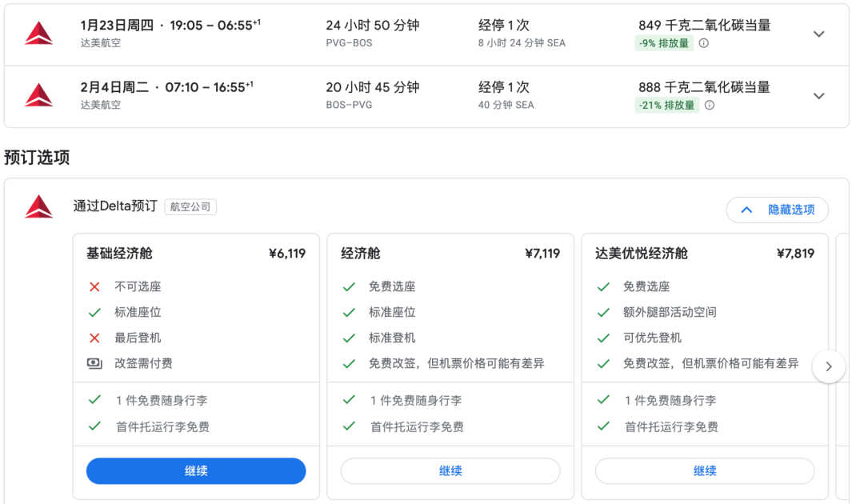864x504 pixels.
Task: Click duration 24 小时 50 分钟
Action: tap(373, 26)
